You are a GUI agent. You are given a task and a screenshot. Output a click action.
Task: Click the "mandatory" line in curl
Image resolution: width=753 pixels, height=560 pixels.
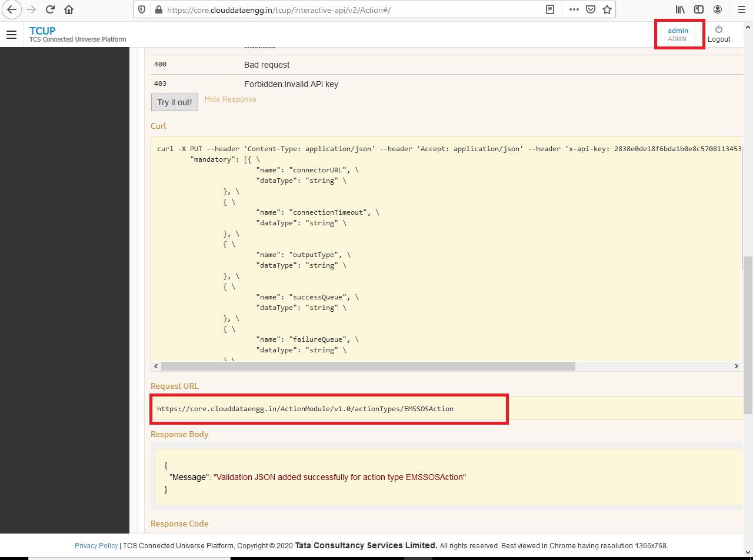[226, 159]
